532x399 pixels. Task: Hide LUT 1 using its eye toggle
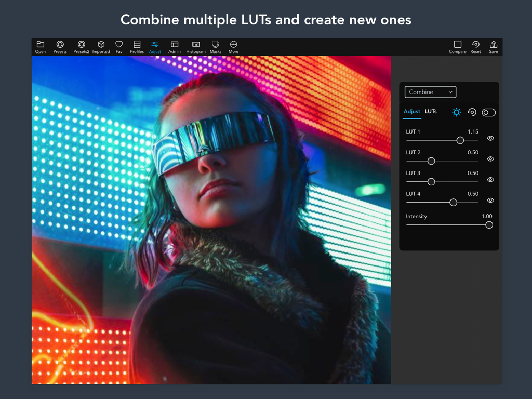click(490, 138)
